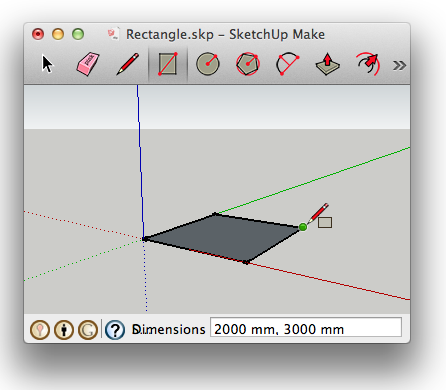Click the Dimensions measurement input box
Image resolution: width=446 pixels, height=390 pixels.
point(306,327)
